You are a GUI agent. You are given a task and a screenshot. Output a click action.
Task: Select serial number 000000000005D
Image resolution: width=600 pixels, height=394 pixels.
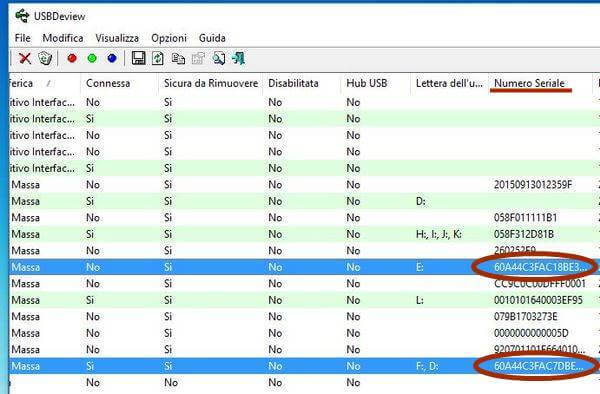tap(531, 333)
